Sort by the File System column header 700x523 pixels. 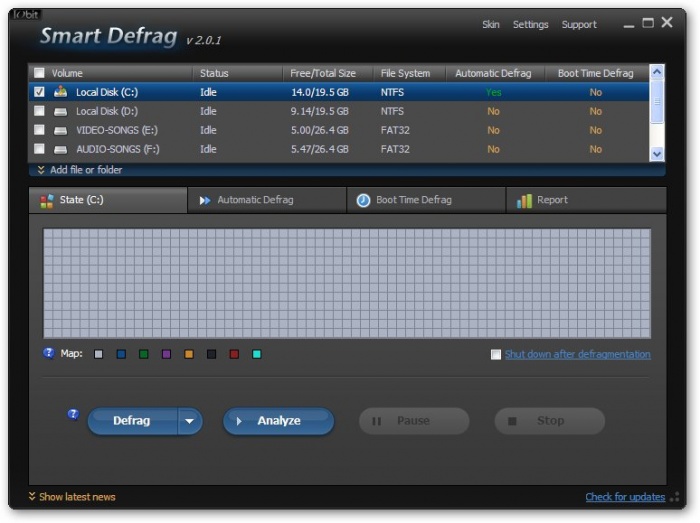pyautogui.click(x=409, y=73)
